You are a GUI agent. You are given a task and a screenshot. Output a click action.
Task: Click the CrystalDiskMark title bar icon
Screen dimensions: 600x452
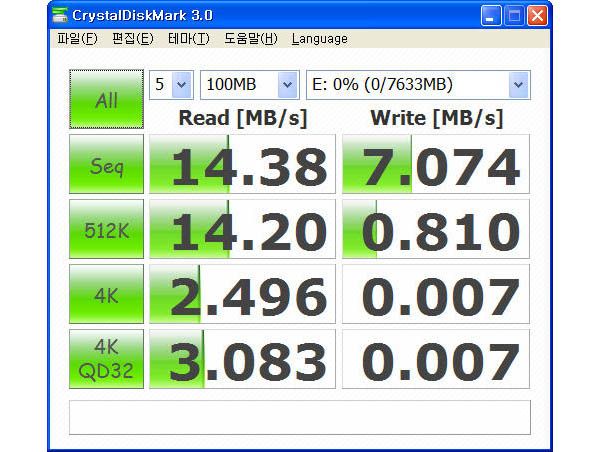click(59, 15)
